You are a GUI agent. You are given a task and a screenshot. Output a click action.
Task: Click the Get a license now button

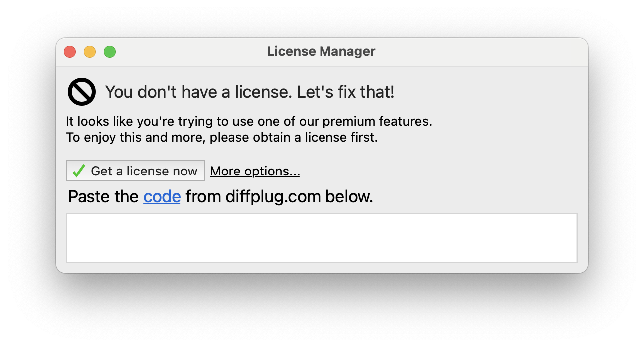tap(135, 171)
